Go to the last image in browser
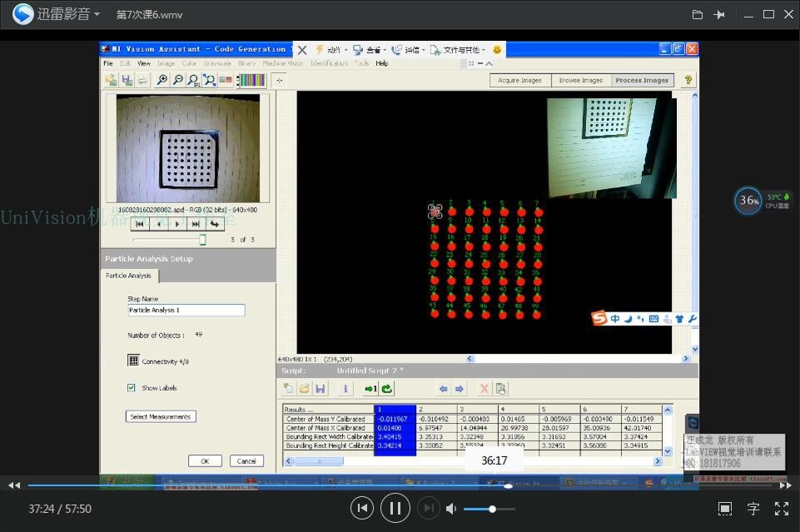This screenshot has width=800, height=532. (x=196, y=224)
